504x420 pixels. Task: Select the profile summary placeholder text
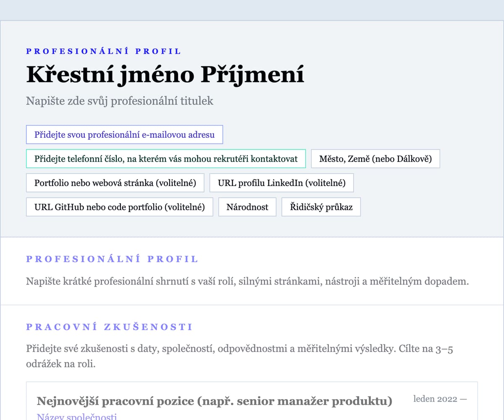247,281
